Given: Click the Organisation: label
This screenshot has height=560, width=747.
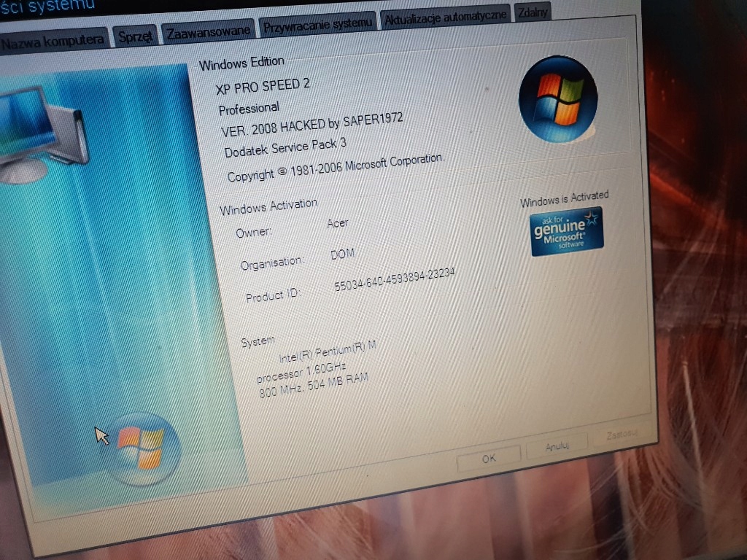Looking at the screenshot, I should [271, 263].
